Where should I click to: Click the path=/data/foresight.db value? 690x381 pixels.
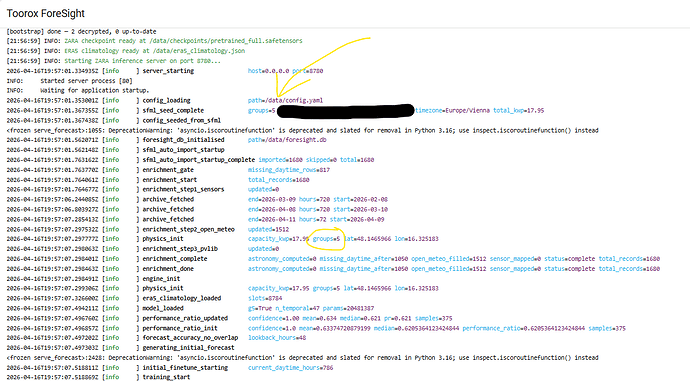[x=287, y=140]
